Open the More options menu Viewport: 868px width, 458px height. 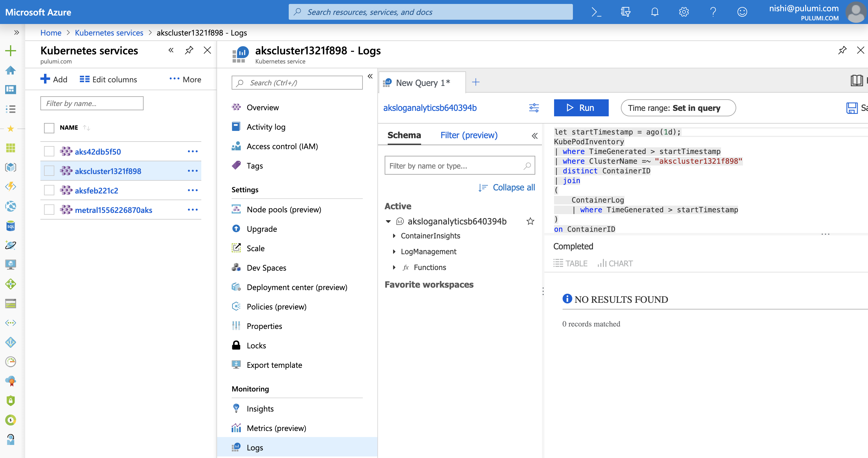pyautogui.click(x=185, y=79)
